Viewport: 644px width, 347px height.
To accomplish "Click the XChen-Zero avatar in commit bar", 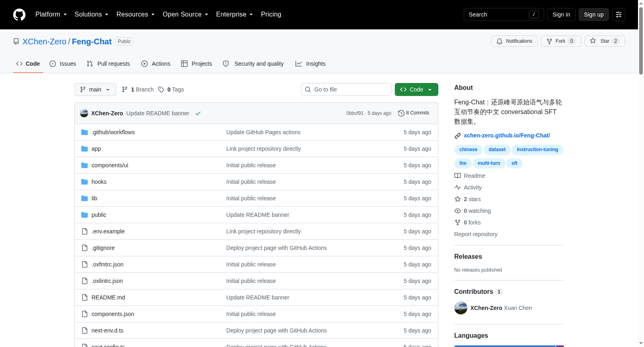I will (x=84, y=113).
